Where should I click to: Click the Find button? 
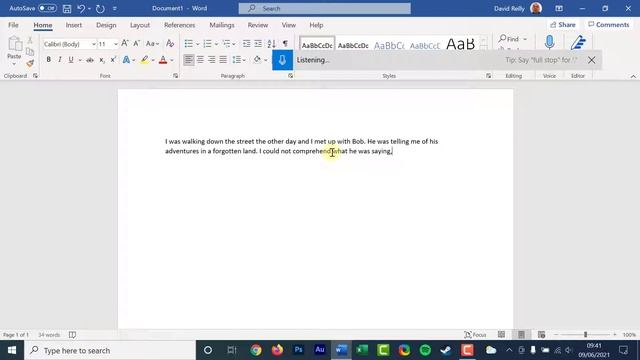point(509,39)
